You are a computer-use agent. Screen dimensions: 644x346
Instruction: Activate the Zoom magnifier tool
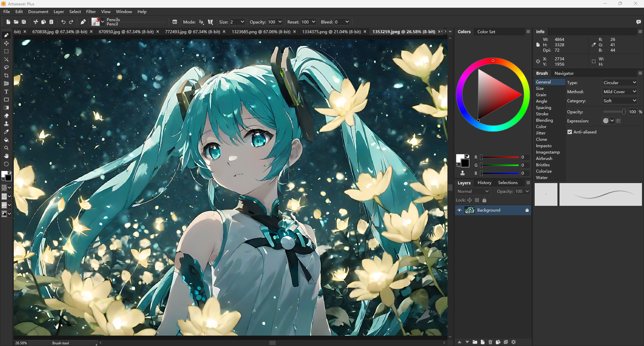6,148
